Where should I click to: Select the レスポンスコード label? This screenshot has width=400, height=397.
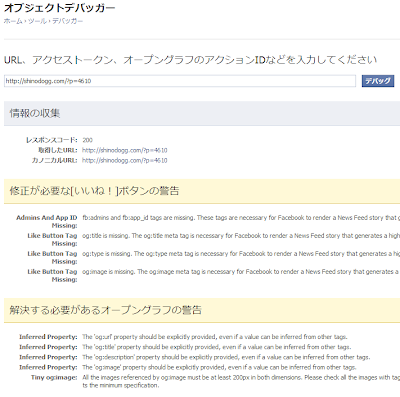52,140
